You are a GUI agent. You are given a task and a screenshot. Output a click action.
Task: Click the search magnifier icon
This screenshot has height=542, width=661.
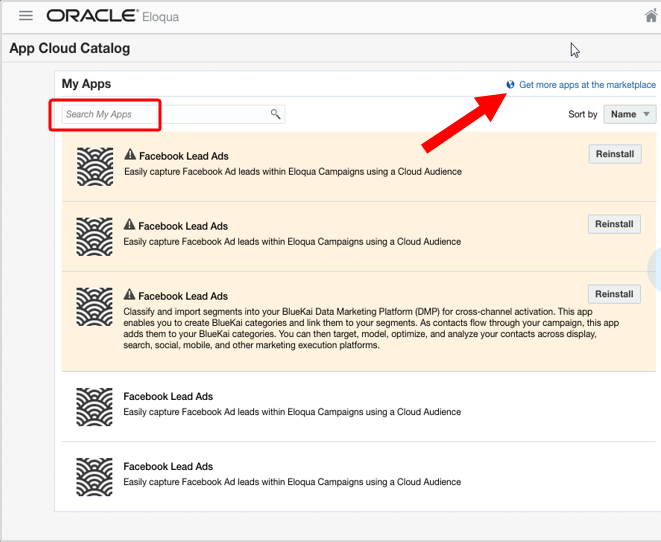pos(275,114)
